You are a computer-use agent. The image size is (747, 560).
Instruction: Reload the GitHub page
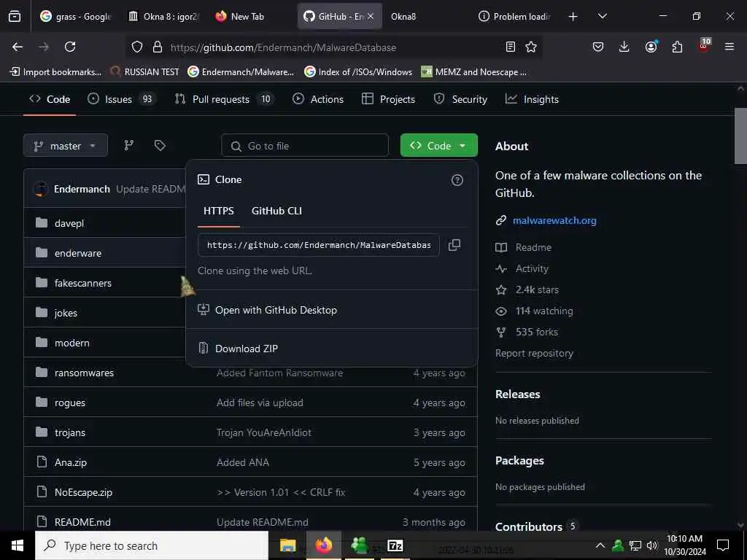click(x=70, y=47)
